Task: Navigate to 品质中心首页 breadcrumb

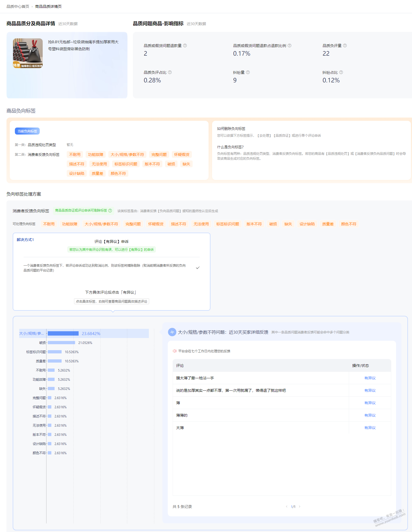Action: tap(18, 6)
